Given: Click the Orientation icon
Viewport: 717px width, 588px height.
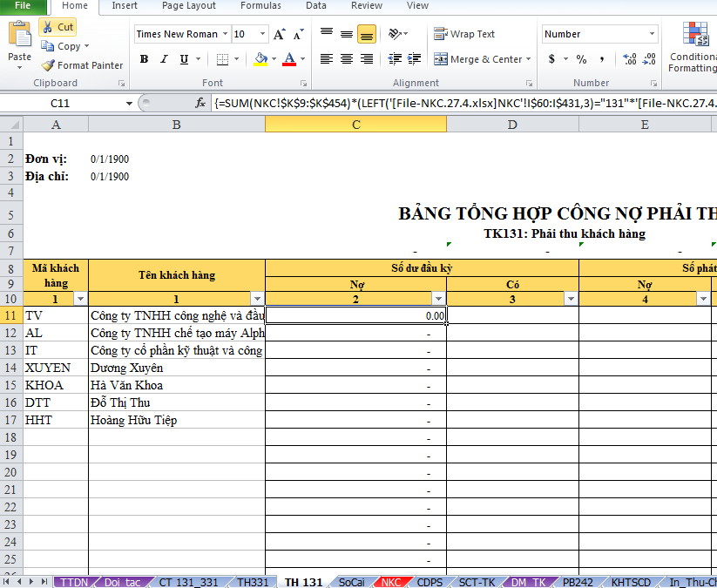Looking at the screenshot, I should point(395,34).
